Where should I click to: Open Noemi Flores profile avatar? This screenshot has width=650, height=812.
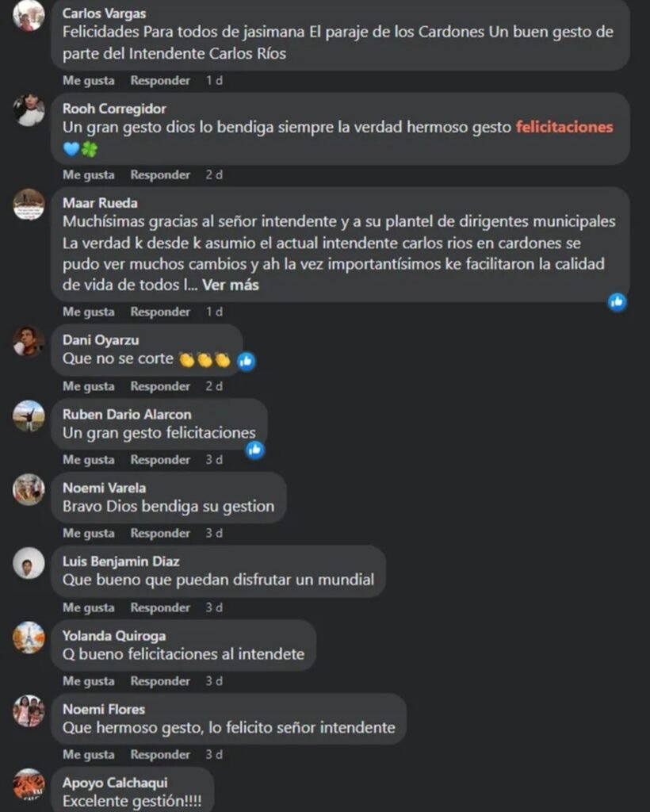29,710
